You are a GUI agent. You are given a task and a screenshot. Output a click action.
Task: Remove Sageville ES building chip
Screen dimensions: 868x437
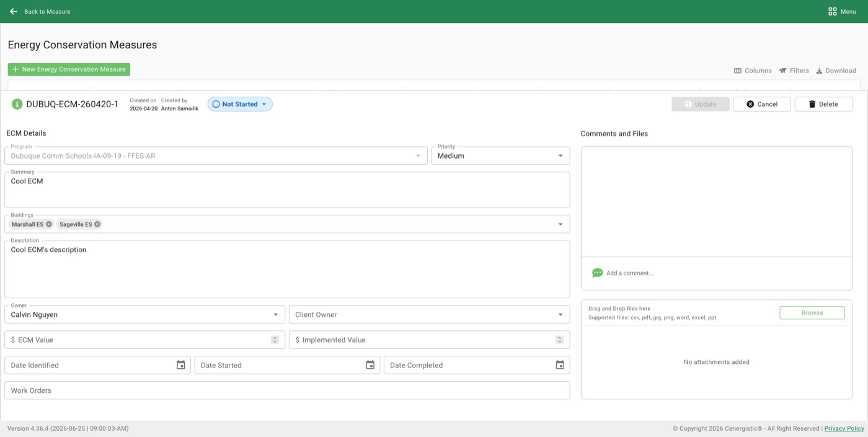[x=97, y=224]
